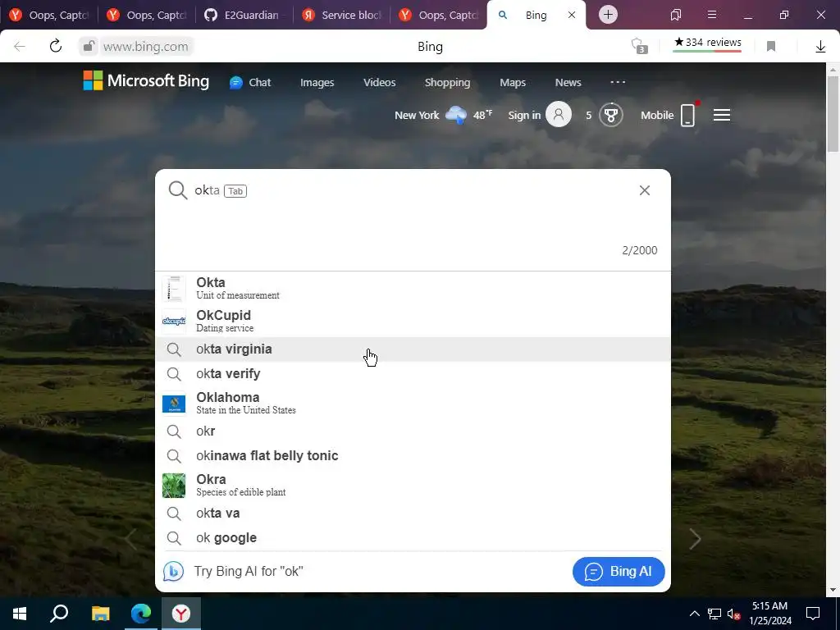Open New York weather widget
The height and width of the screenshot is (630, 840).
tap(443, 115)
